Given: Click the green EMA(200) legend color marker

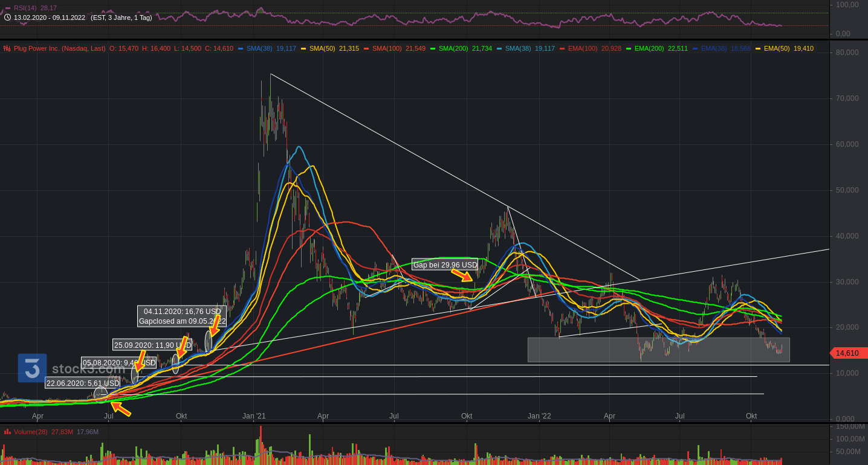Looking at the screenshot, I should point(629,48).
